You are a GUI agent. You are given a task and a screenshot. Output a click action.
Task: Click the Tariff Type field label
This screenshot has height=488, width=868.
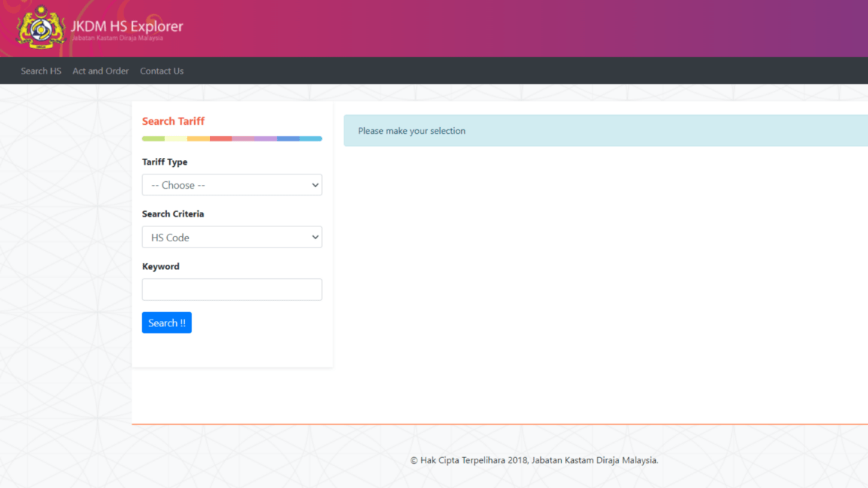pyautogui.click(x=165, y=162)
